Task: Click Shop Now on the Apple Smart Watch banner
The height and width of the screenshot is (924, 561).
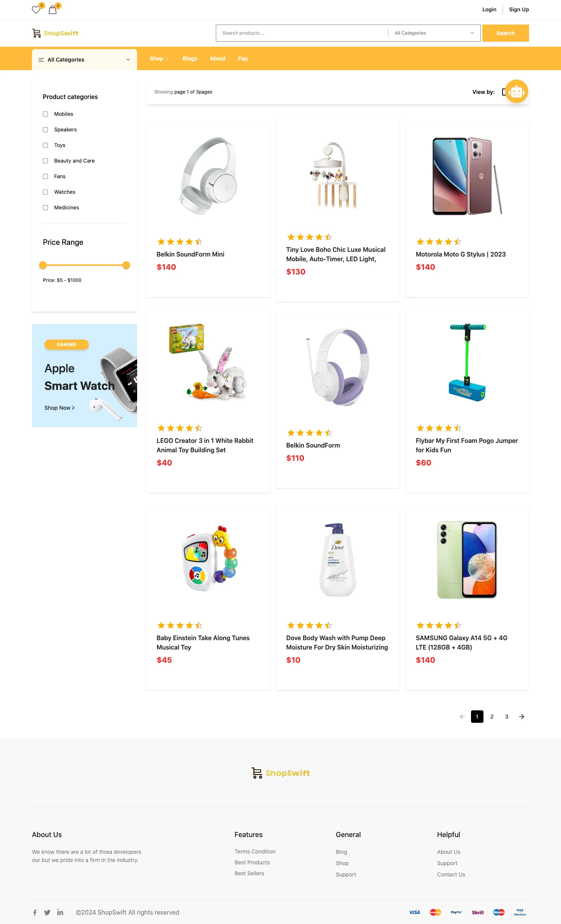Action: tap(59, 407)
